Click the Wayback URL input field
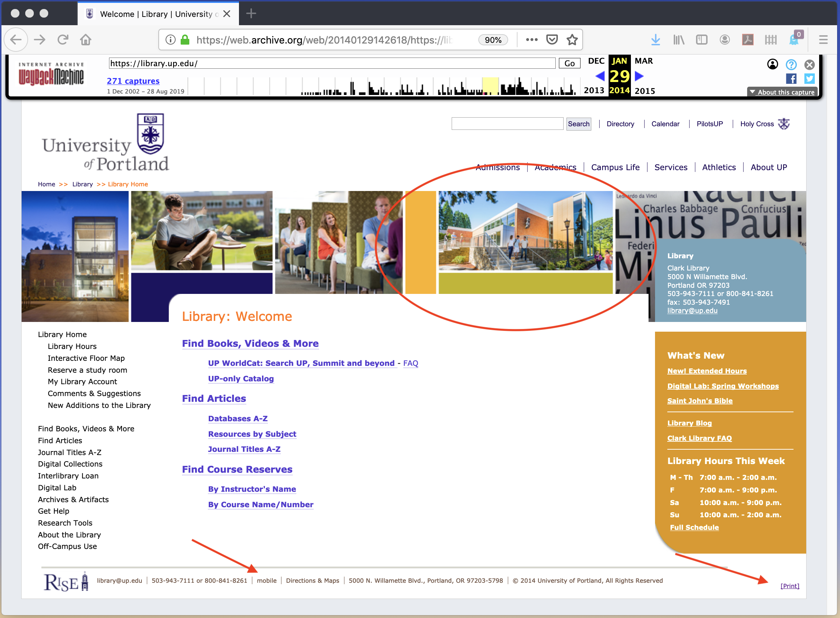840x618 pixels. 332,63
